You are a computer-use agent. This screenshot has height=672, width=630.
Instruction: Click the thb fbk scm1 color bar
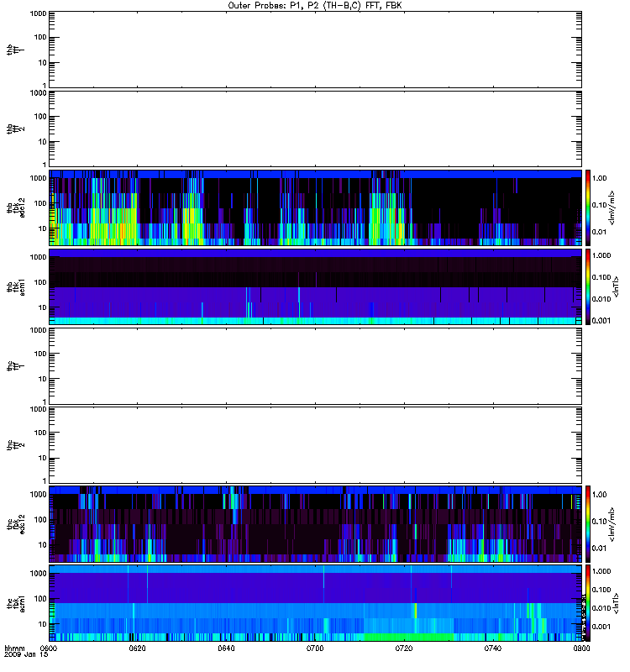coord(588,286)
